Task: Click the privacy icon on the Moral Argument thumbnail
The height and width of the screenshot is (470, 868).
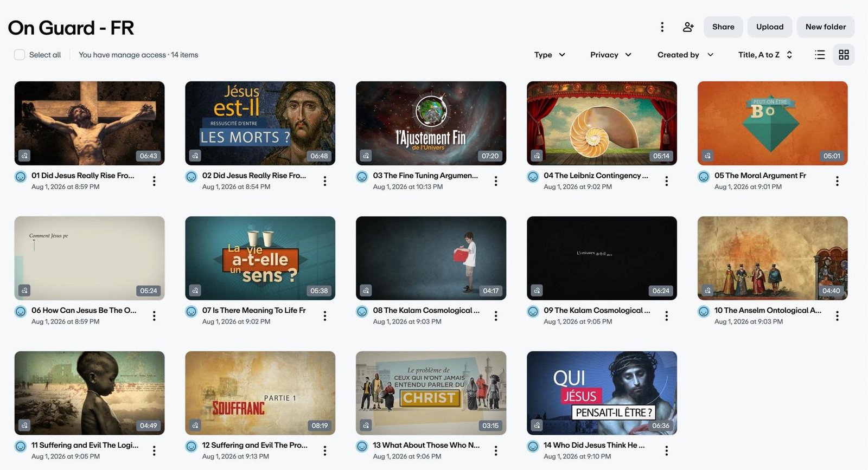Action: pyautogui.click(x=707, y=156)
